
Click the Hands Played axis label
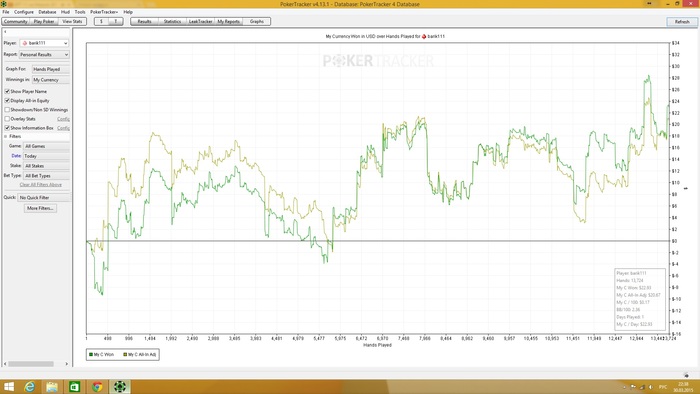(x=377, y=345)
